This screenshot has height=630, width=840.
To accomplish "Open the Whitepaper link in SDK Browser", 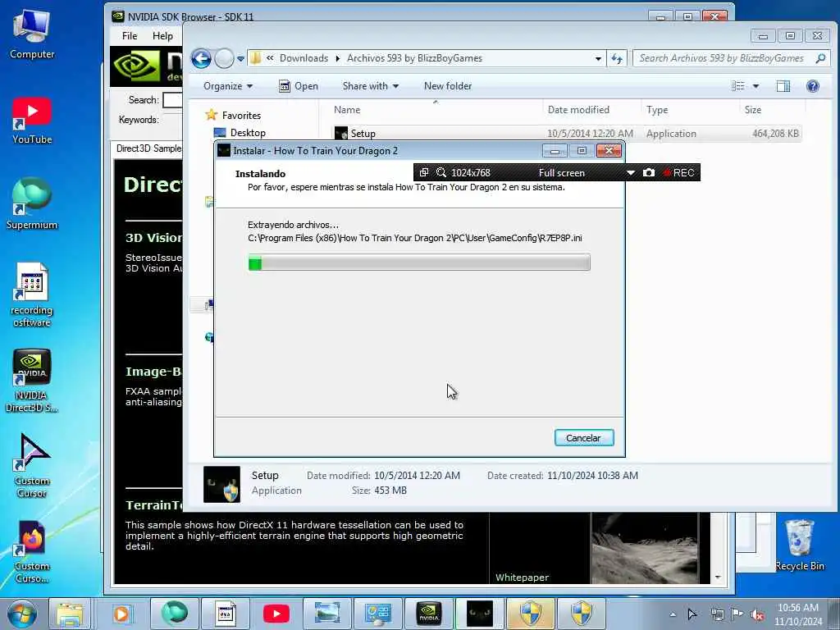I will 522,577.
